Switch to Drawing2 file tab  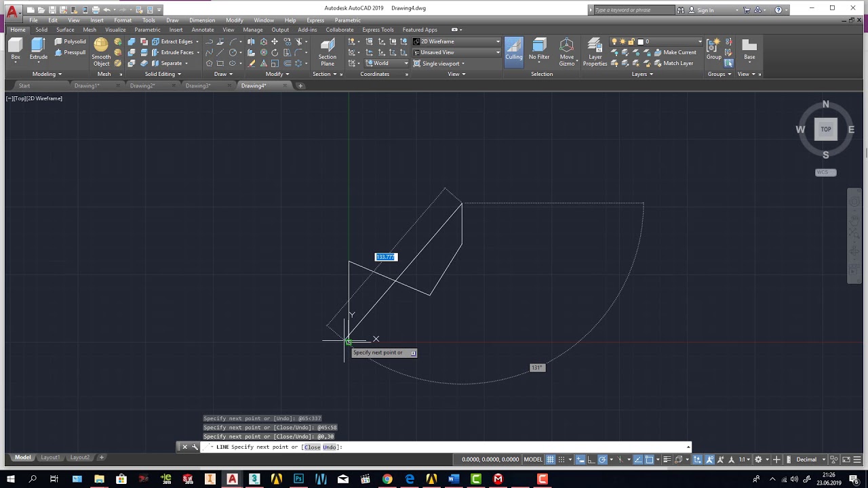click(142, 86)
